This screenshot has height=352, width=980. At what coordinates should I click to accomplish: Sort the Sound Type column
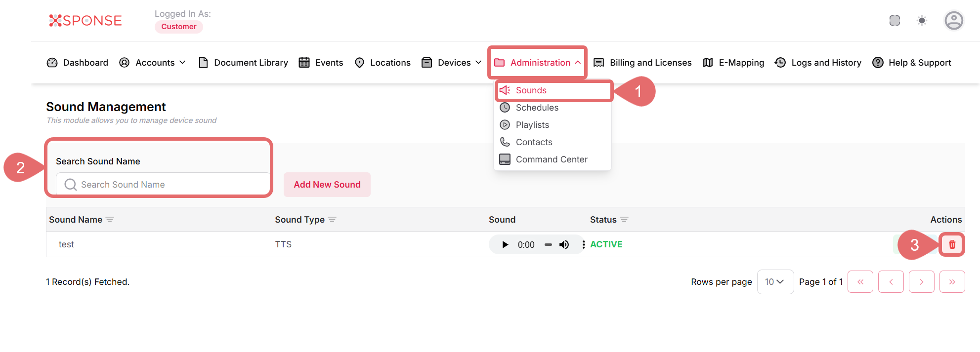tap(332, 220)
